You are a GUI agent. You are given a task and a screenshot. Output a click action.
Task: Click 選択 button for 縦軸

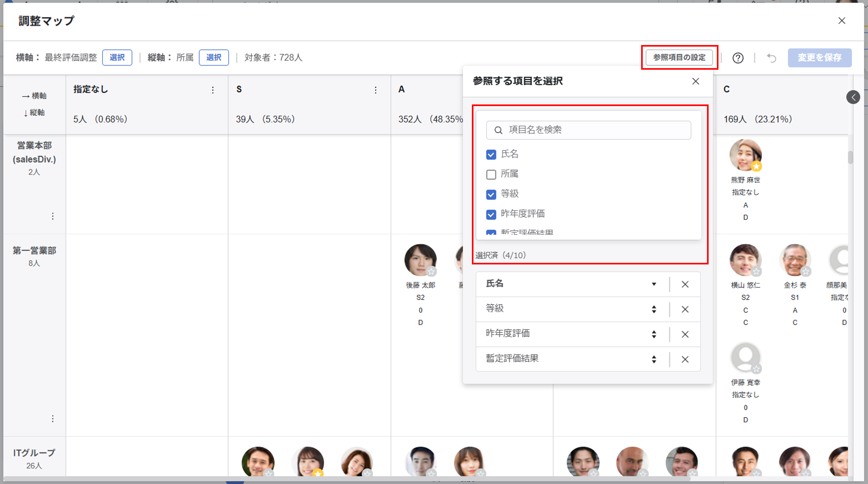214,58
